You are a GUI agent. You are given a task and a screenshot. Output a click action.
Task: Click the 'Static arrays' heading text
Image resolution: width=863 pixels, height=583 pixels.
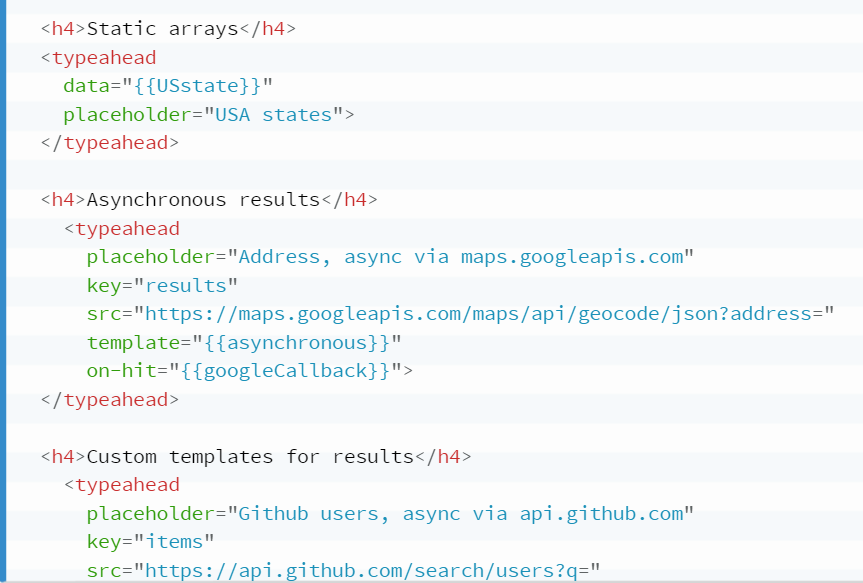point(163,29)
